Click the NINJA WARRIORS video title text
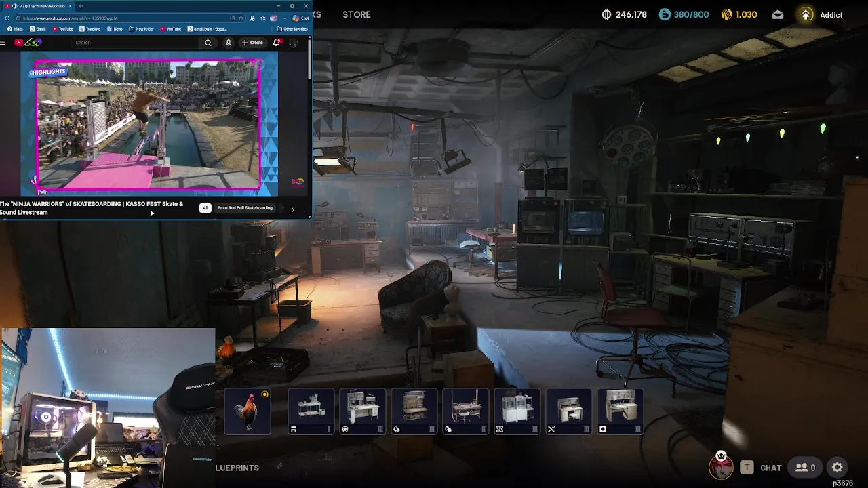Screen dimensions: 868x488 pyautogui.click(x=92, y=208)
